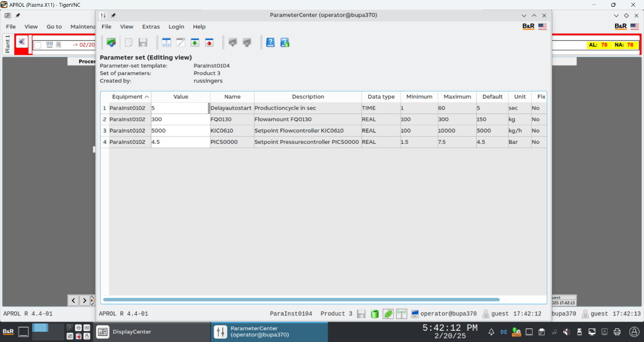Open the Login menu in ParameterCenter
The width and height of the screenshot is (644, 342).
click(176, 27)
